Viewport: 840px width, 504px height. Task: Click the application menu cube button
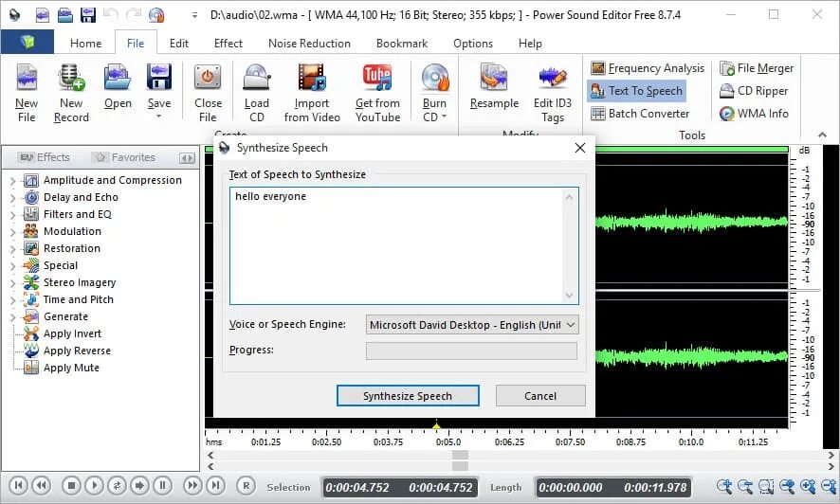(x=27, y=43)
